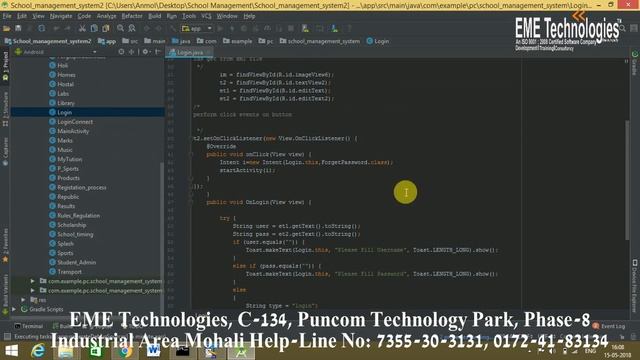Click the Open folder toolbar icon
The width and height of the screenshot is (640, 360).
7,29
